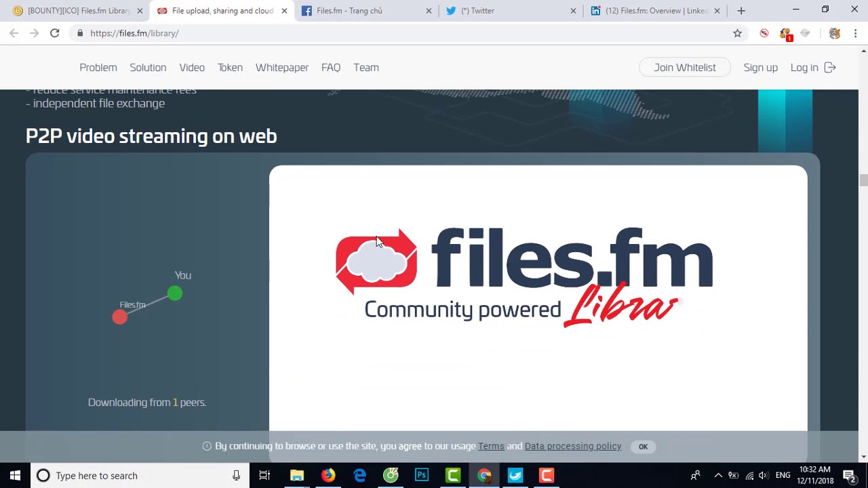Open a new browser tab
Viewport: 868px width, 488px height.
point(741,11)
